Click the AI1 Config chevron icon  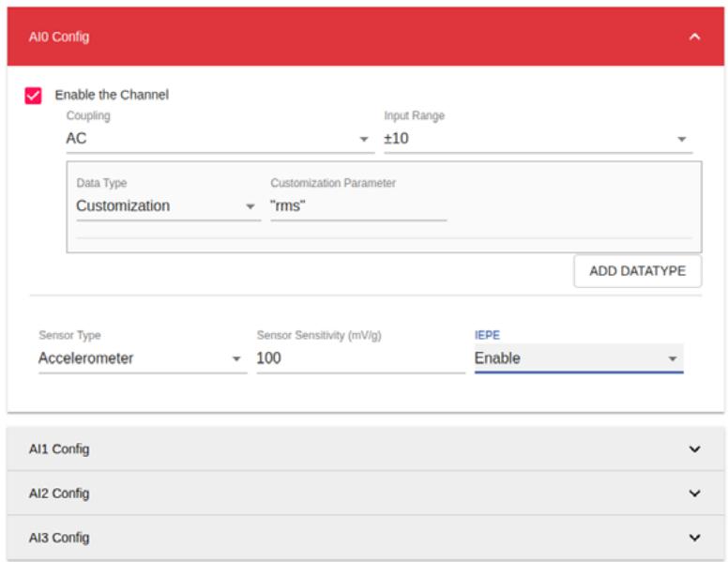click(x=694, y=449)
